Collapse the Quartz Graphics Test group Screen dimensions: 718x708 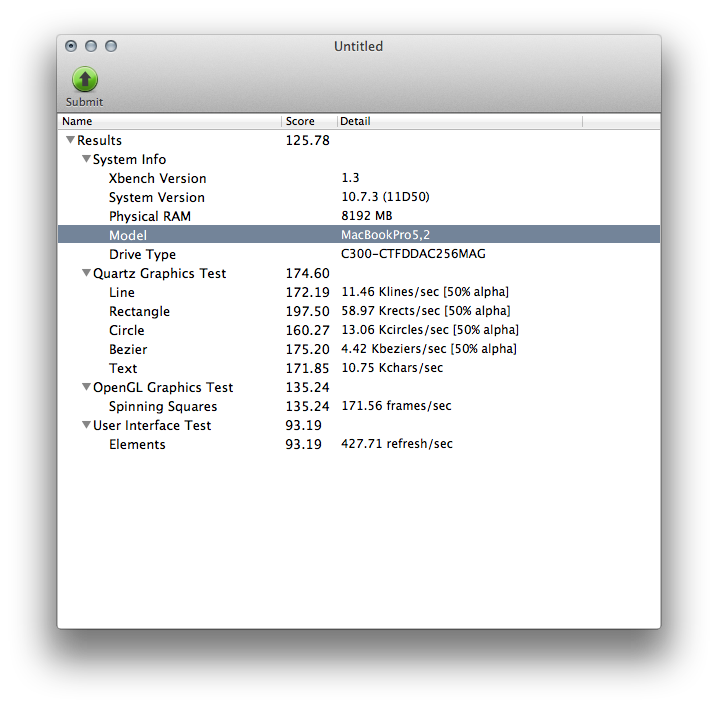pos(86,274)
